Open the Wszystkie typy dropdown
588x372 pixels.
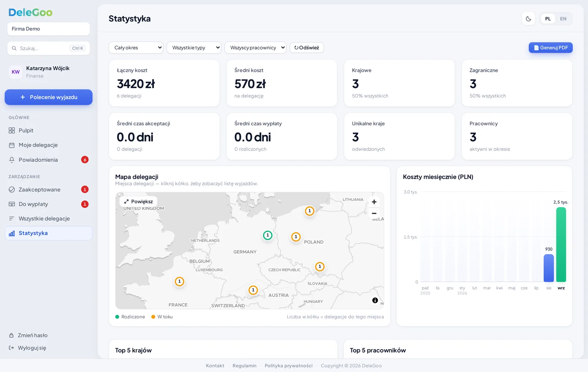click(194, 48)
